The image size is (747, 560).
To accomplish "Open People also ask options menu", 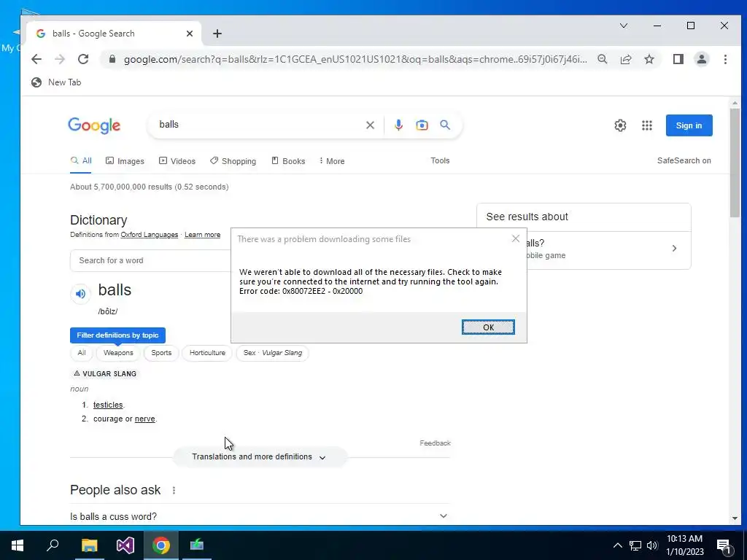I will point(174,490).
